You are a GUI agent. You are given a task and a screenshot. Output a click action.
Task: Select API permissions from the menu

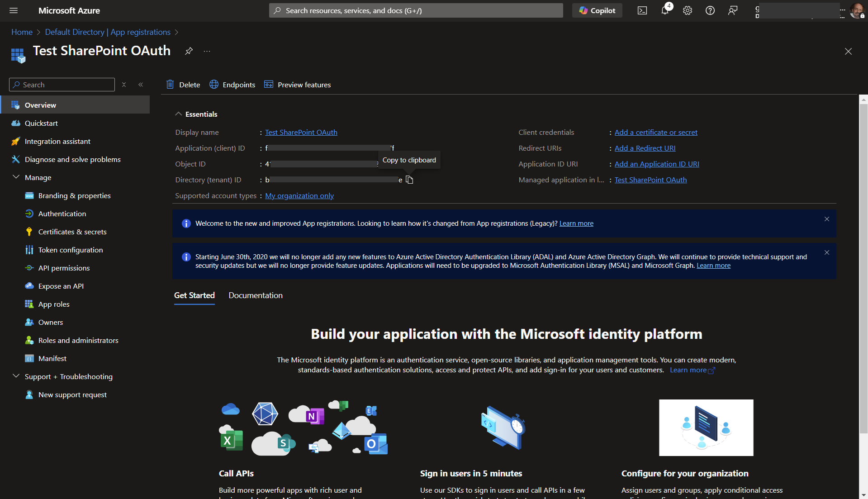[64, 268]
